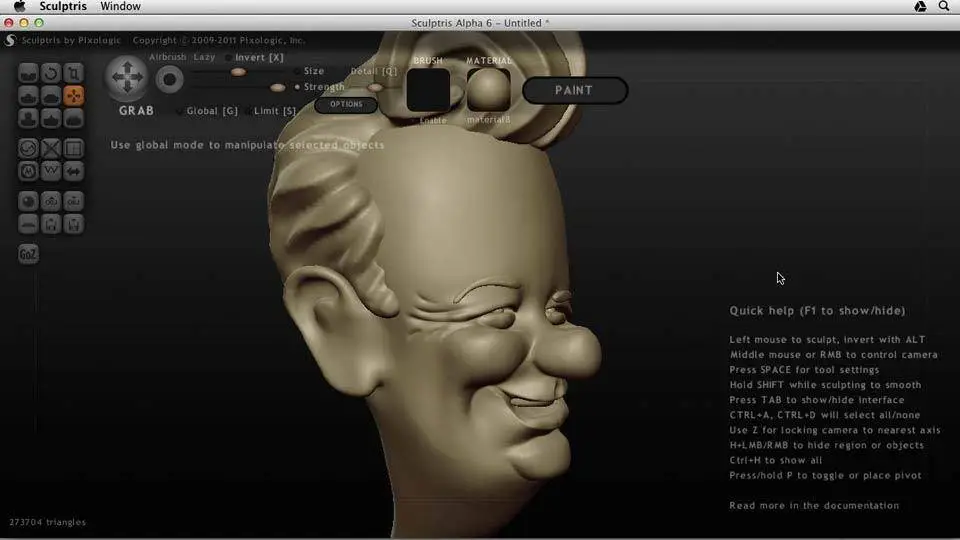Screen dimensions: 960x540
Task: Click the Save file icon
Action: 73,224
